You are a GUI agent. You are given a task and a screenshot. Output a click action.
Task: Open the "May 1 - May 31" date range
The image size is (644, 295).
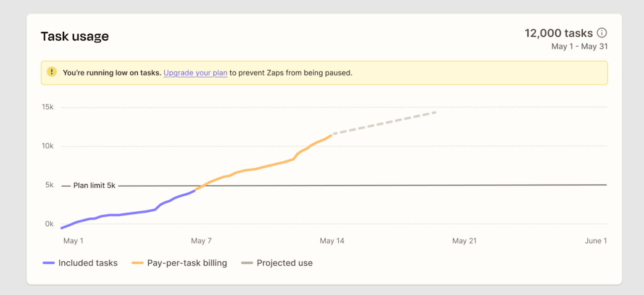click(580, 46)
